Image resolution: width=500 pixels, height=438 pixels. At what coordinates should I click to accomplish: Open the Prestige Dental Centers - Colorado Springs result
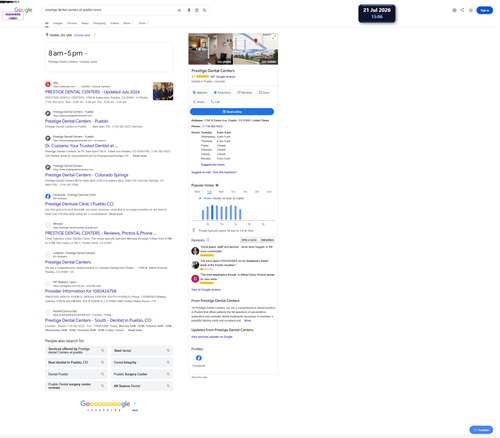click(87, 175)
